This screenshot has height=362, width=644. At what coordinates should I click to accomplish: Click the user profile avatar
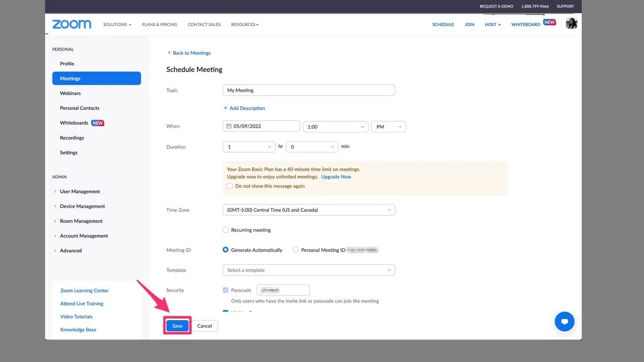pyautogui.click(x=571, y=24)
